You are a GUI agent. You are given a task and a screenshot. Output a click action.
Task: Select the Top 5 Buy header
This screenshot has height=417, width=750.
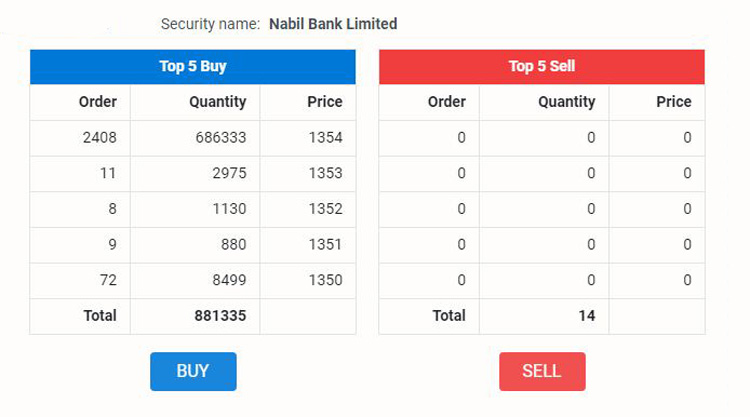[x=193, y=67]
